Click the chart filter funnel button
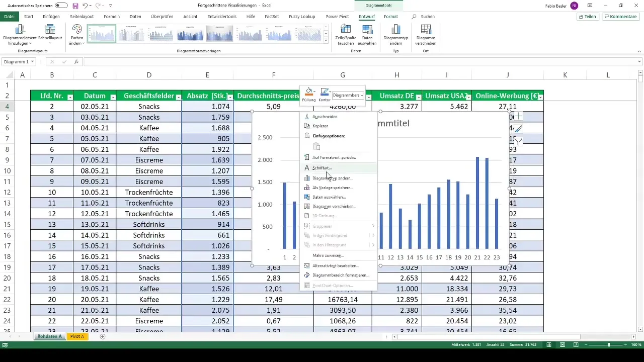This screenshot has width=644, height=362. point(518,142)
